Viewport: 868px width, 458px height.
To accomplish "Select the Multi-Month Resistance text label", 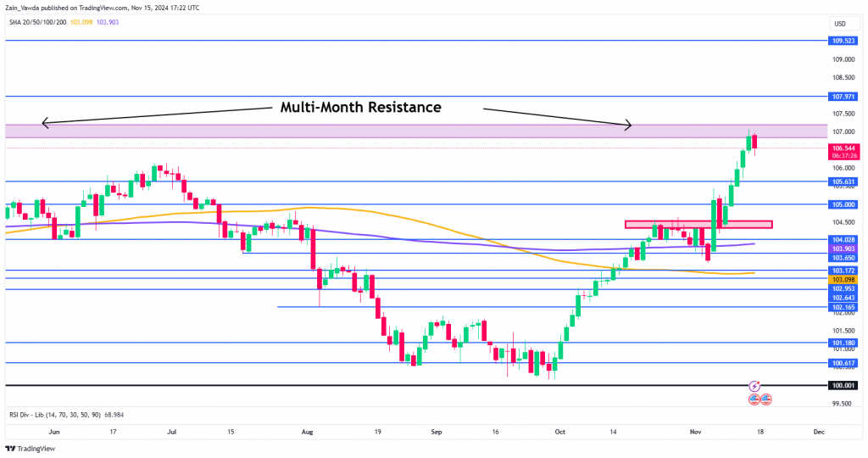I will (x=360, y=107).
